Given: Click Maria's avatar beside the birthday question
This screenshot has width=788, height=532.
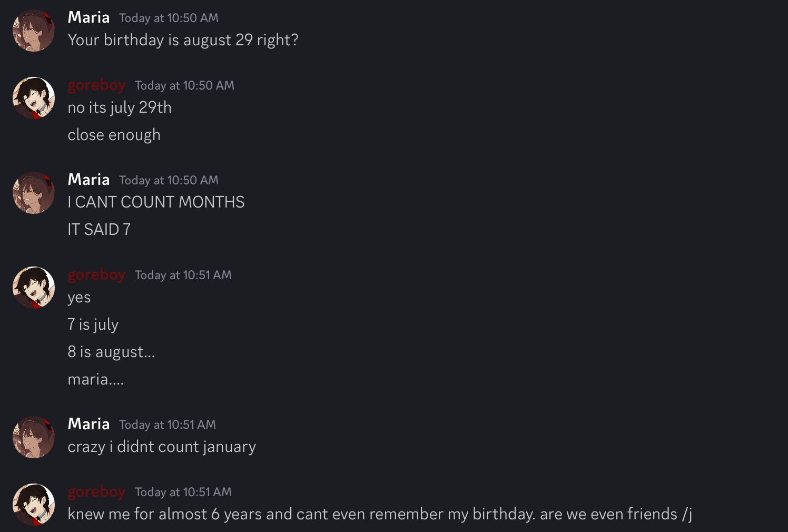Looking at the screenshot, I should [x=34, y=31].
